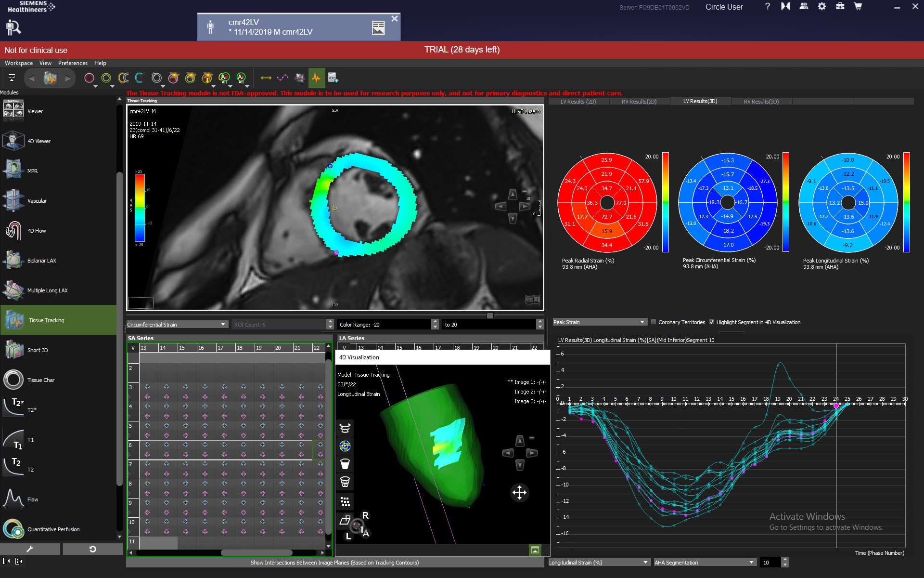
Task: Enable the Coronary Territories checkbox
Action: click(x=654, y=322)
